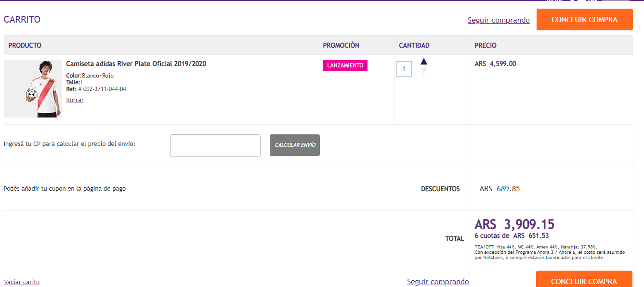The image size is (644, 287).
Task: Click the item price ARS 4,599.00
Action: (x=495, y=64)
